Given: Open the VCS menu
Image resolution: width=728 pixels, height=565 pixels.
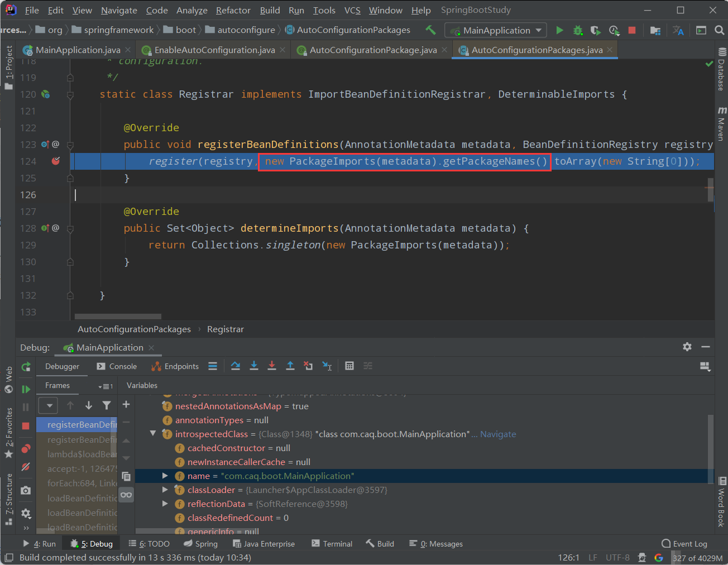Looking at the screenshot, I should [x=352, y=10].
